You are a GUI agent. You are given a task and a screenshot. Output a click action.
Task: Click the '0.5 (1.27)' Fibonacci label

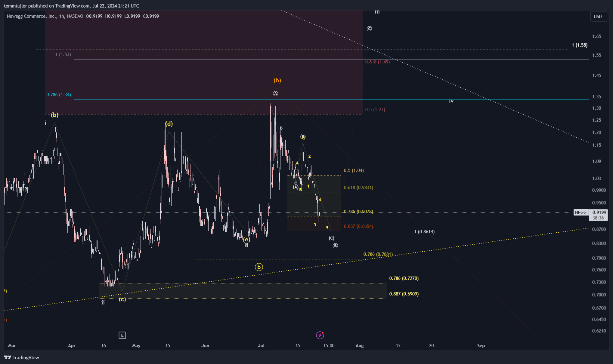(x=375, y=110)
